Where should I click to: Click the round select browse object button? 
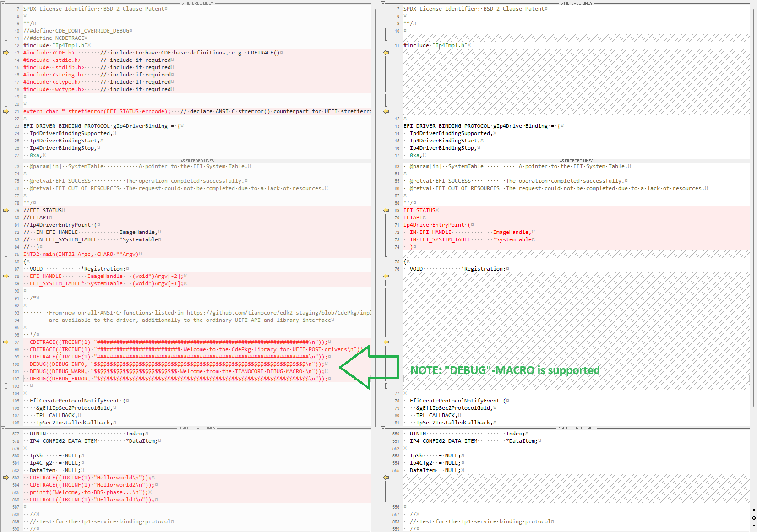pyautogui.click(x=754, y=518)
